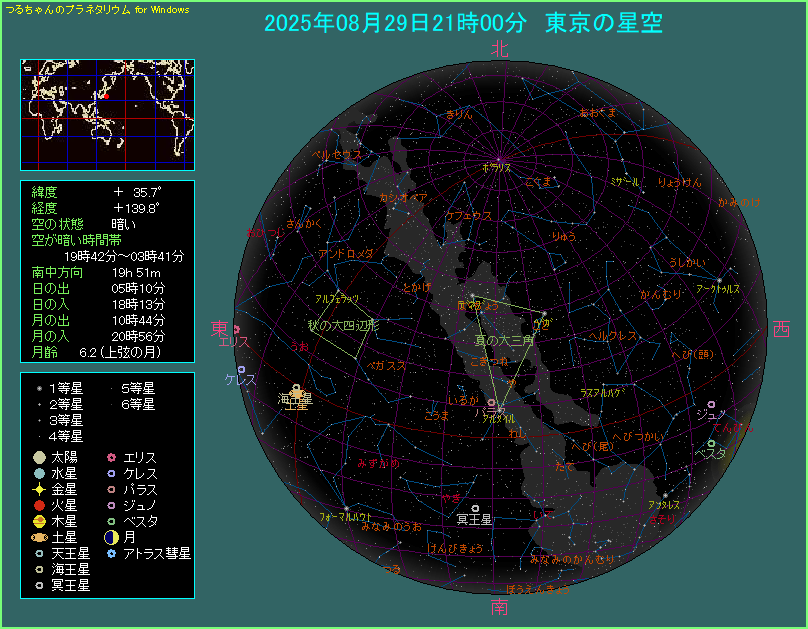Image resolution: width=808 pixels, height=629 pixels.
Task: Select the Venus (金星) star icon in legend
Action: pyautogui.click(x=39, y=490)
